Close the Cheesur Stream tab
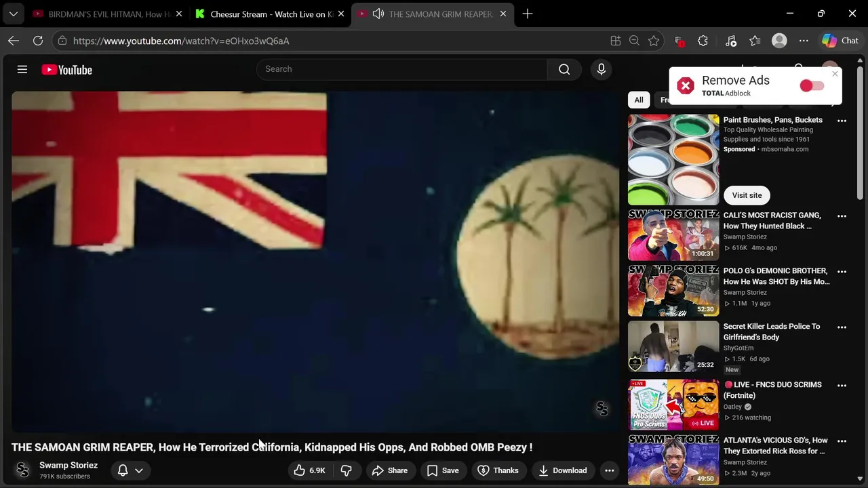The height and width of the screenshot is (488, 868). tap(340, 14)
